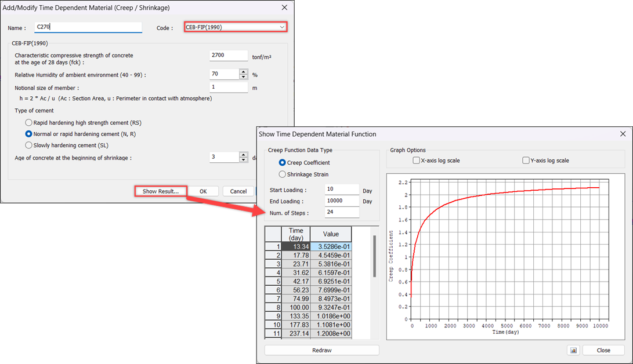Select time cell 31.62

[295, 272]
